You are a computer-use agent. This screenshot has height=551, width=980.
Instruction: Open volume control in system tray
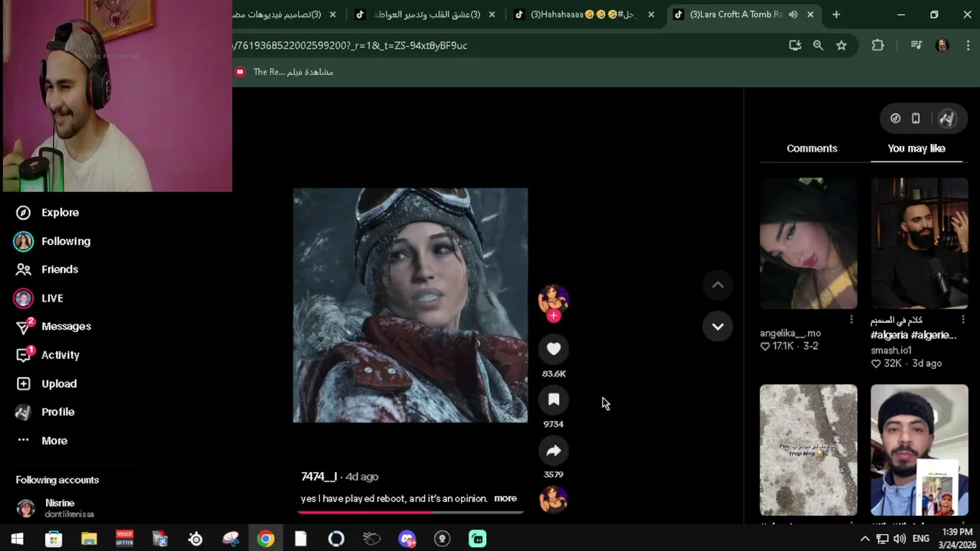pos(900,539)
